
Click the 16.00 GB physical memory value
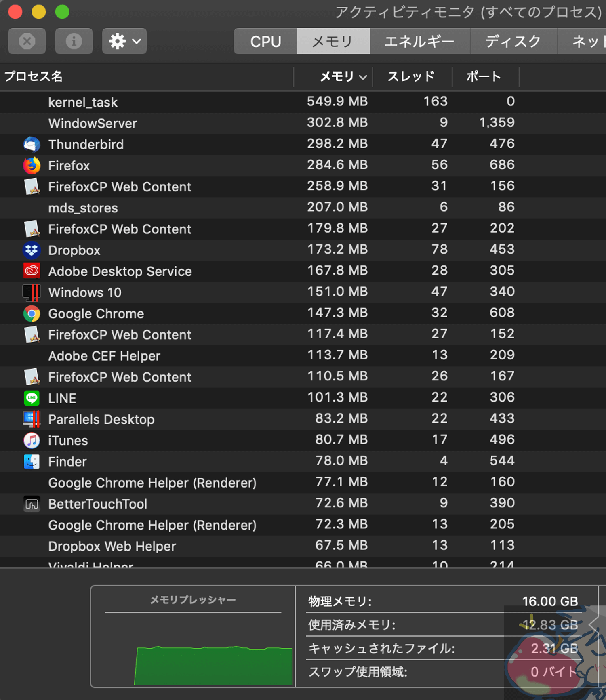click(550, 601)
